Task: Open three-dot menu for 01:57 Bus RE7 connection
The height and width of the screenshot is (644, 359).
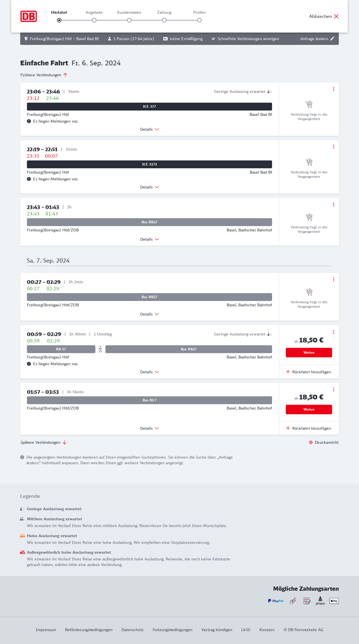Action: 333,389
